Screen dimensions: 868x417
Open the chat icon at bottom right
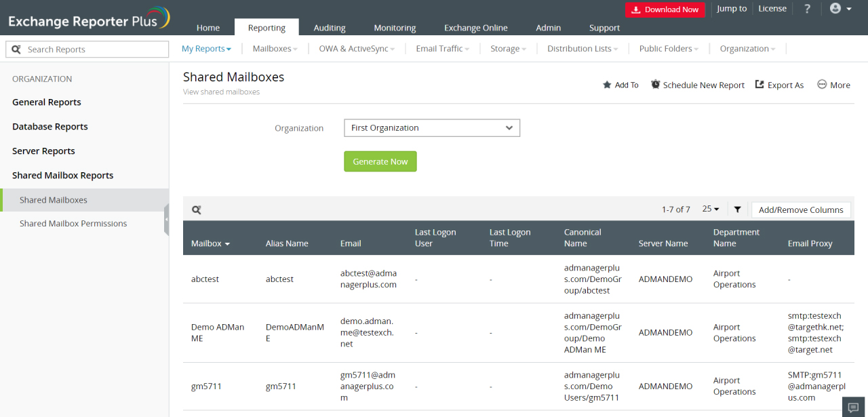tap(853, 407)
